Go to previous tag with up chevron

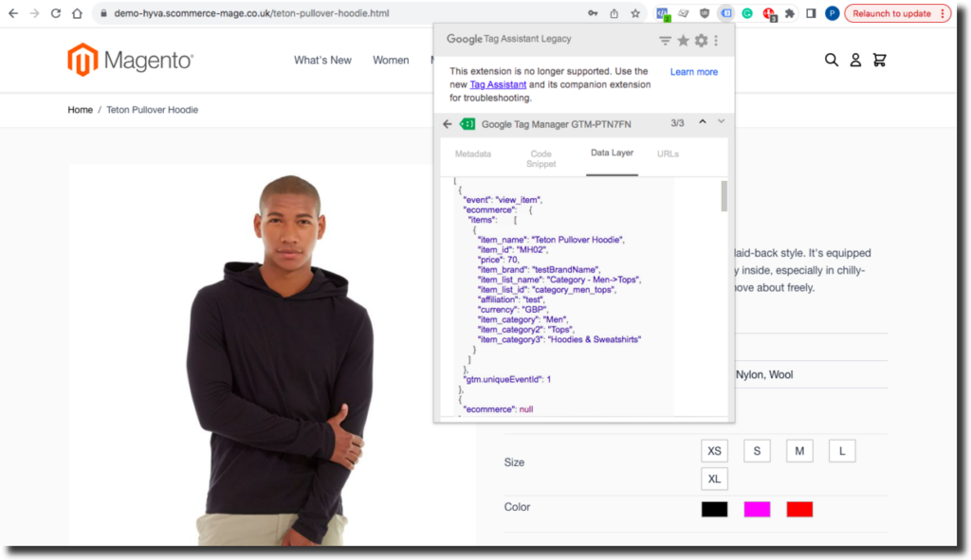(703, 122)
